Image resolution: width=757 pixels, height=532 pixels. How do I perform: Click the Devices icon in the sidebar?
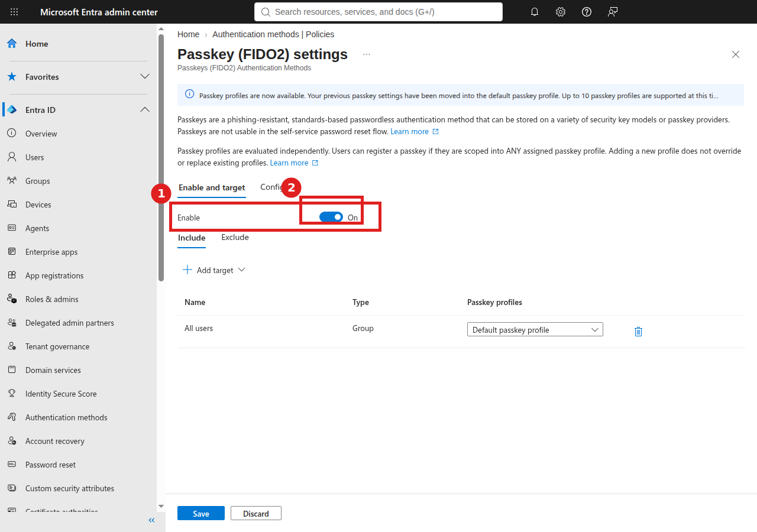(x=12, y=205)
